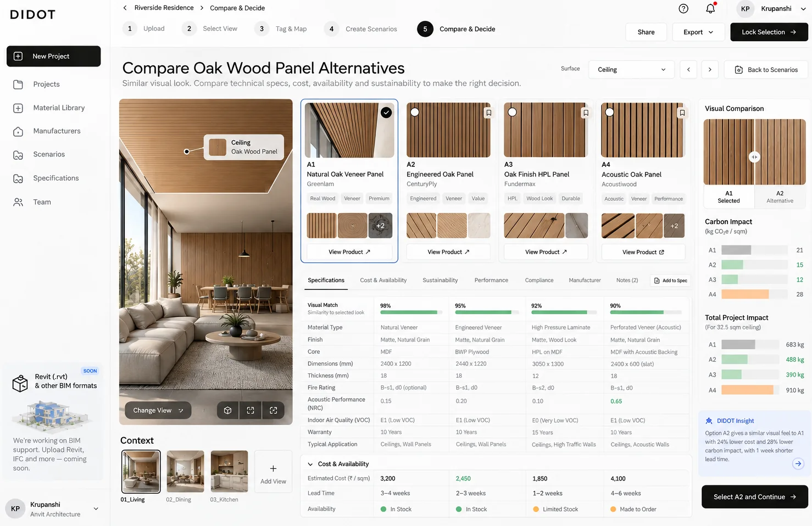Viewport: 812px width, 526px height.
Task: Go to previous surface arrow
Action: 688,70
